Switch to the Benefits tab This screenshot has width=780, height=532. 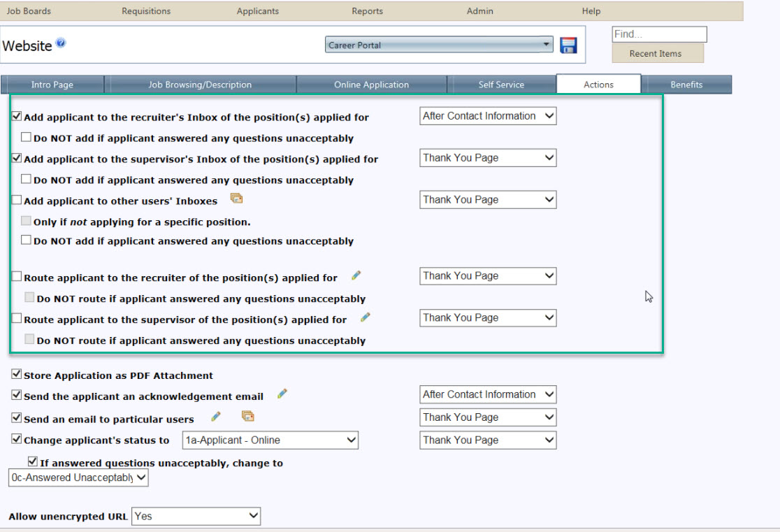tap(686, 85)
